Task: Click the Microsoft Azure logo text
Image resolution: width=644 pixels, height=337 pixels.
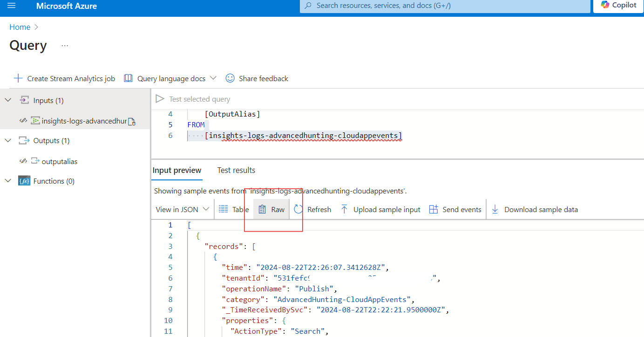Action: pos(67,6)
